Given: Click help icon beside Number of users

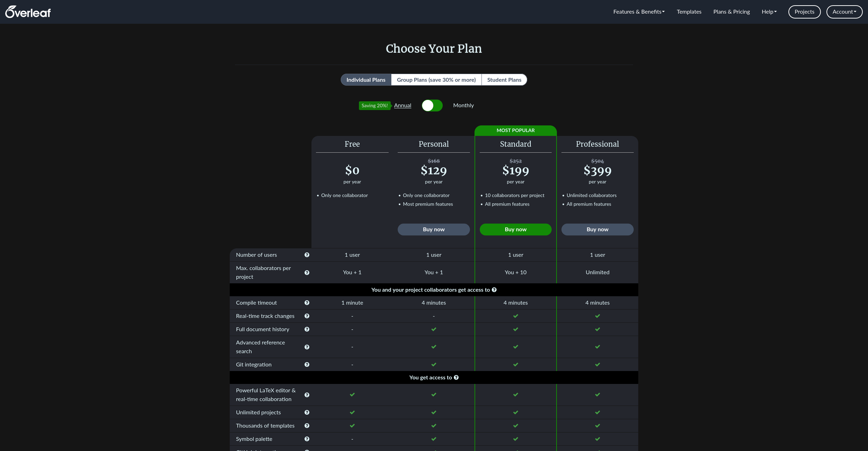Looking at the screenshot, I should coord(307,255).
